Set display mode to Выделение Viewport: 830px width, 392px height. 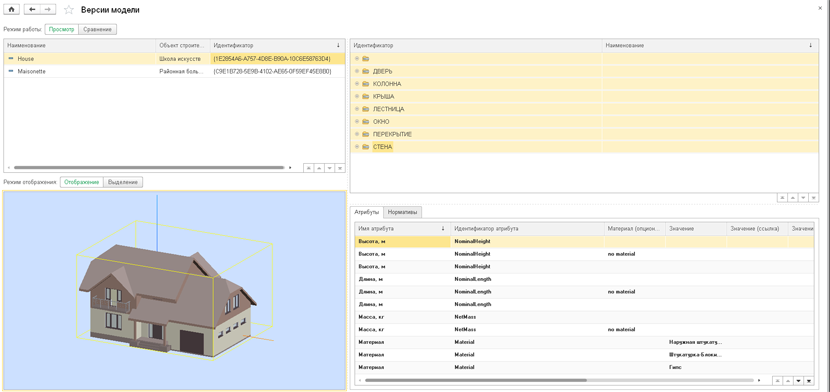123,182
